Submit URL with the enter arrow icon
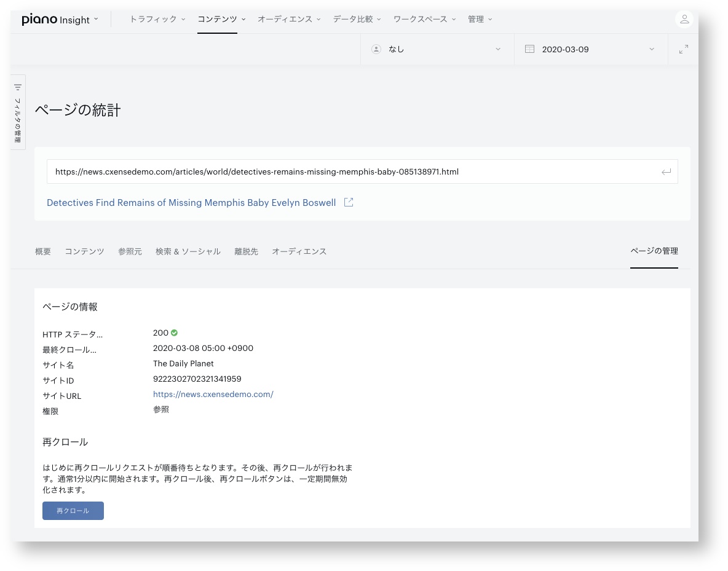This screenshot has width=728, height=571. coord(666,171)
